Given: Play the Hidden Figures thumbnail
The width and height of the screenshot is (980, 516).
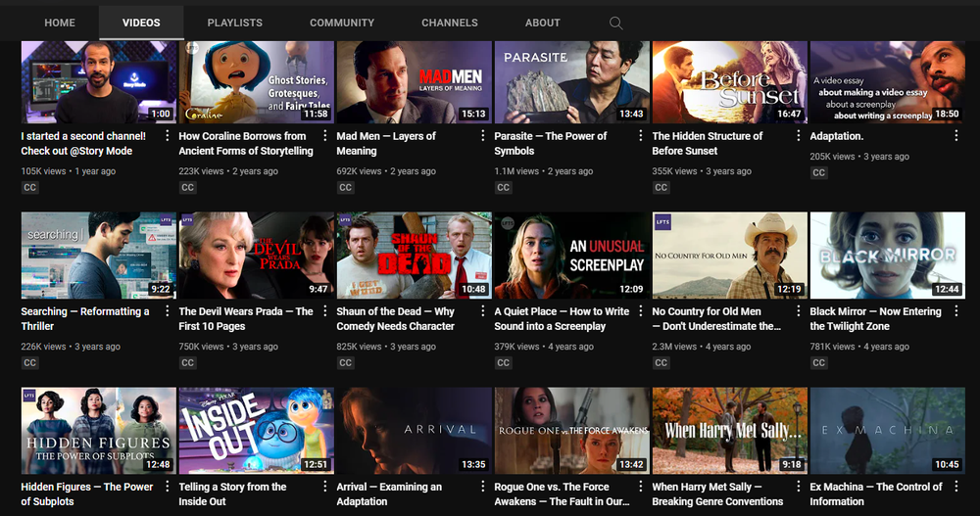Looking at the screenshot, I should 99,431.
